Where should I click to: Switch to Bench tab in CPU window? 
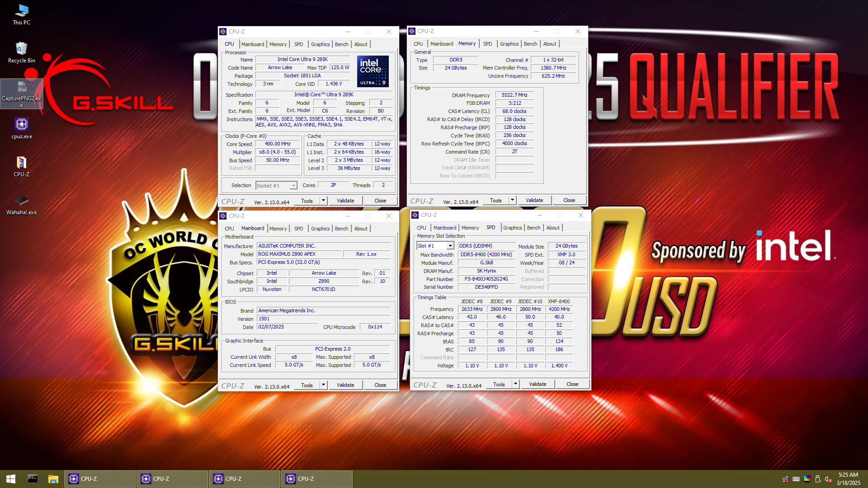click(341, 44)
